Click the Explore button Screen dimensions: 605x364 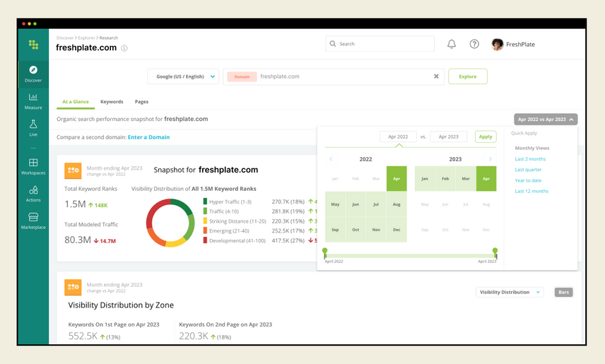click(x=468, y=76)
